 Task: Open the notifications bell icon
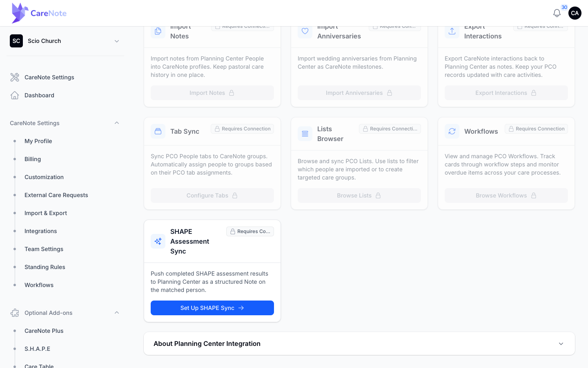coord(557,13)
